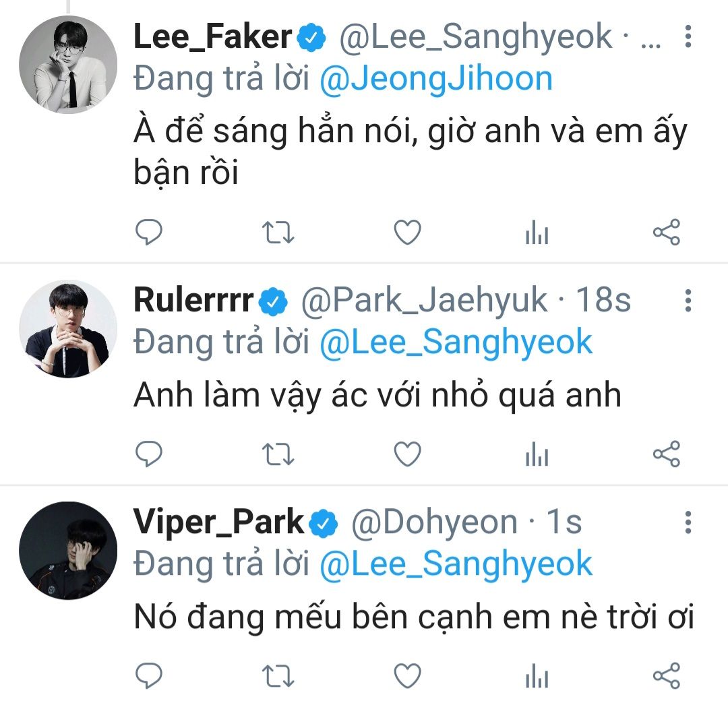
Task: Open more options for Lee_Faker's tweet
Action: tap(688, 36)
